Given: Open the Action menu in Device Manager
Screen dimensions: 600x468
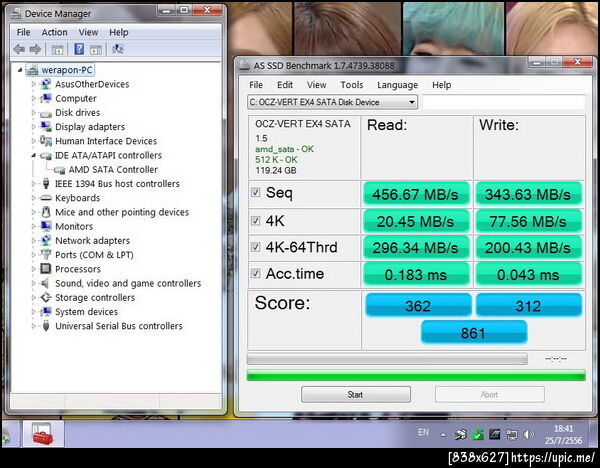Looking at the screenshot, I should (54, 33).
